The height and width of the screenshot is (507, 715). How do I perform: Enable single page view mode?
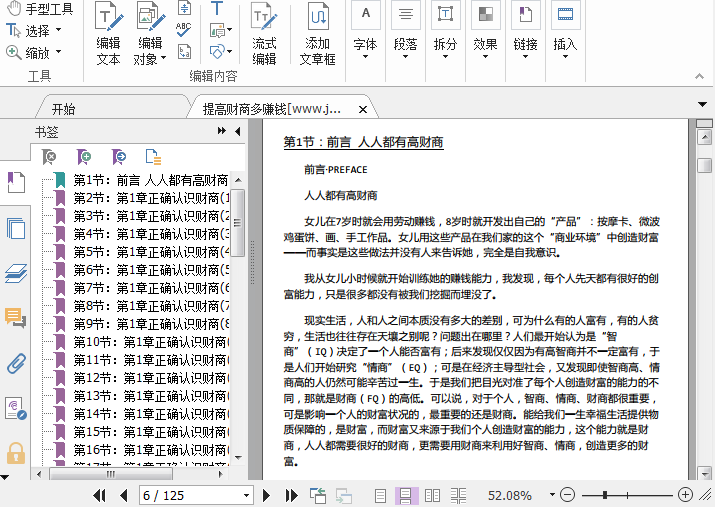point(380,495)
